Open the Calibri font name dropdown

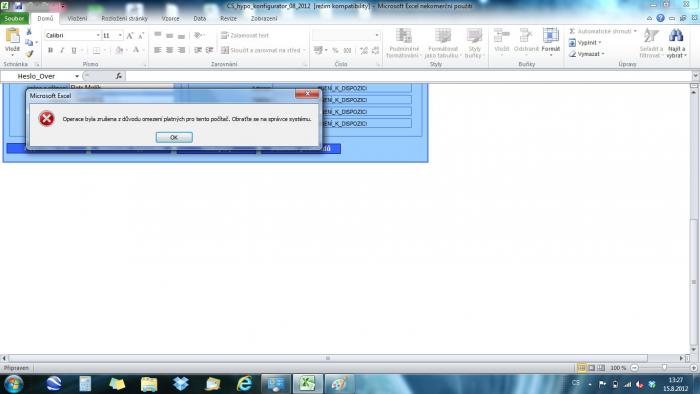coord(98,35)
